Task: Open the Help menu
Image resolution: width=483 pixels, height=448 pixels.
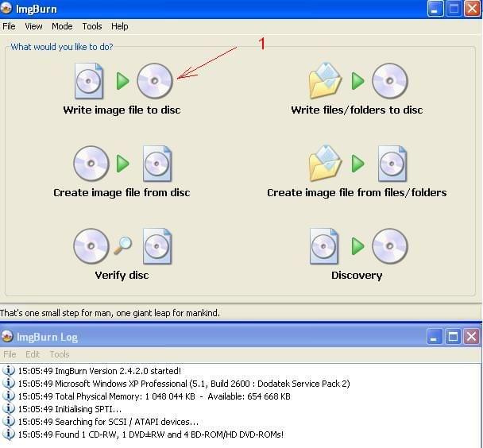Action: coord(120,26)
